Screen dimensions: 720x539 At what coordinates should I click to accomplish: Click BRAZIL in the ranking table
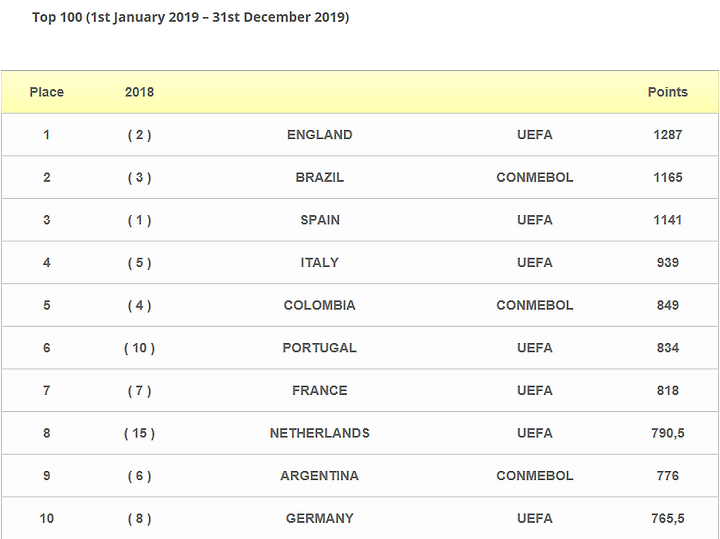(x=319, y=178)
